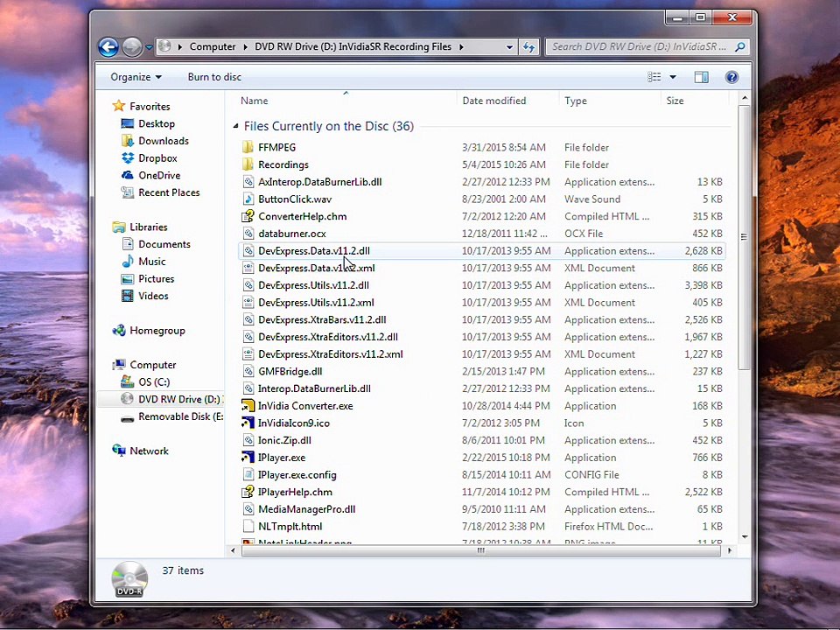Select the DevExpress.XtraEditors.v11.2.dll file name
This screenshot has height=630, width=840.
coord(328,337)
